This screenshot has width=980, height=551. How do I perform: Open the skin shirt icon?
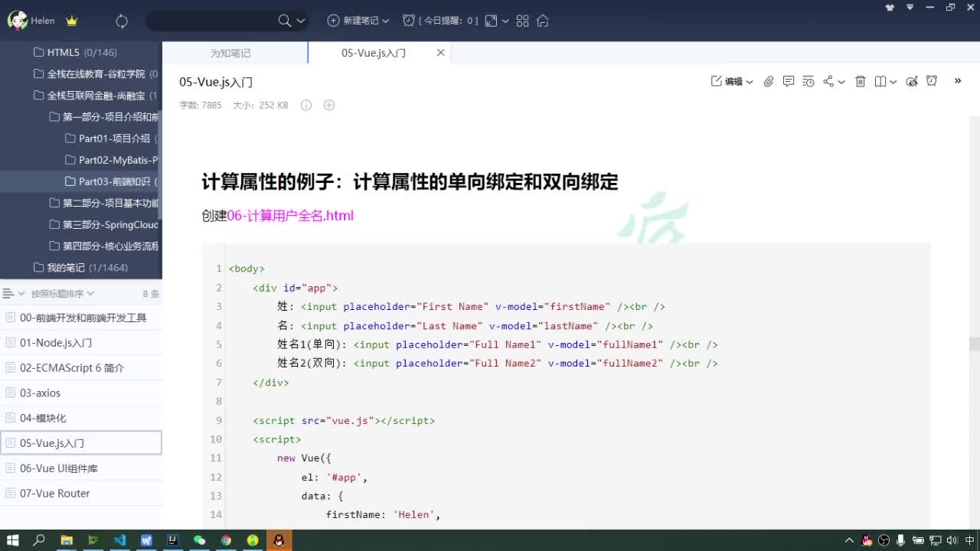pyautogui.click(x=890, y=7)
